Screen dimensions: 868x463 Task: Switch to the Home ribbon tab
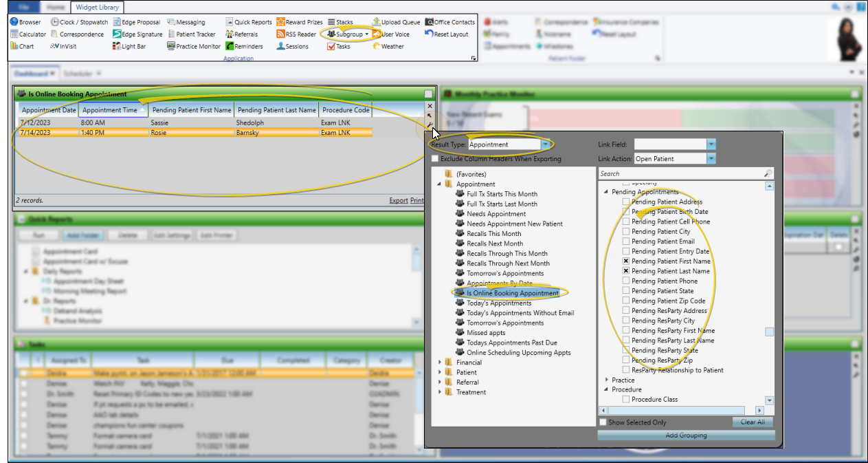pos(56,7)
